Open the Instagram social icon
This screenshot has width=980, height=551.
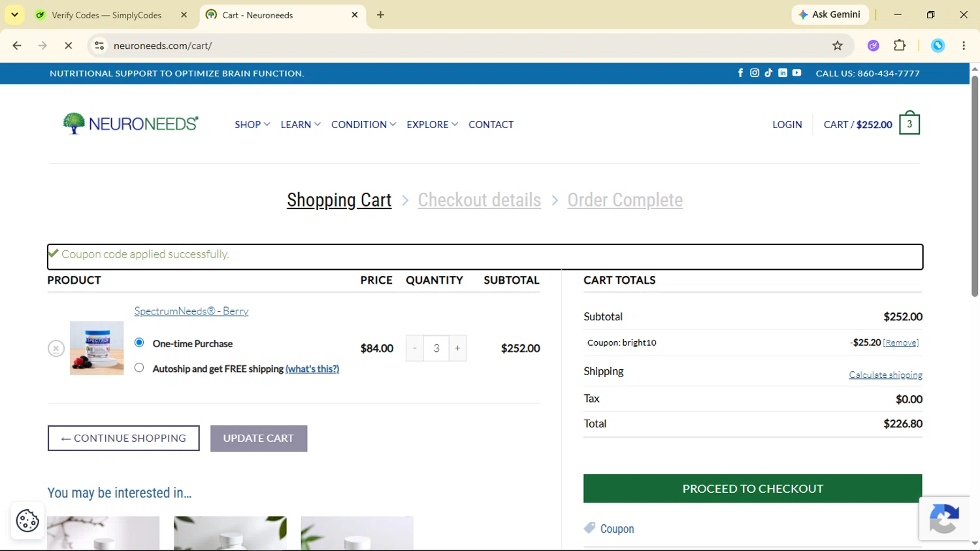tap(755, 73)
